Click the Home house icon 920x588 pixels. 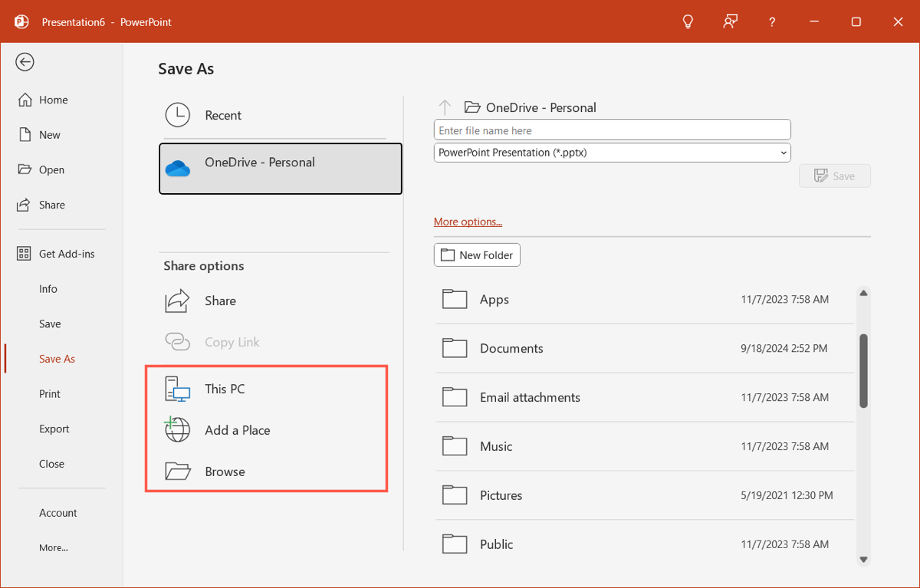[x=25, y=100]
